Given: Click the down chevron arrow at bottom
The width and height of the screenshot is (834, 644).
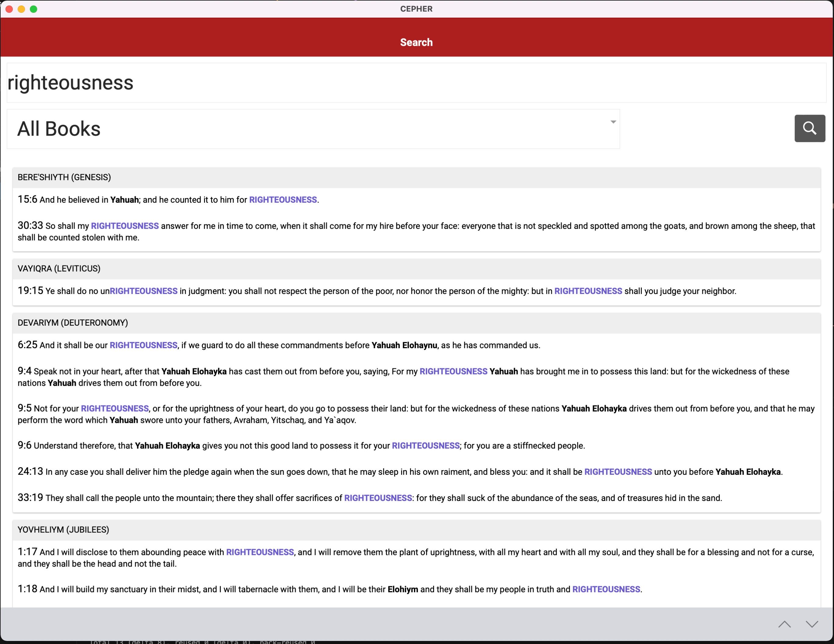Looking at the screenshot, I should coord(812,624).
